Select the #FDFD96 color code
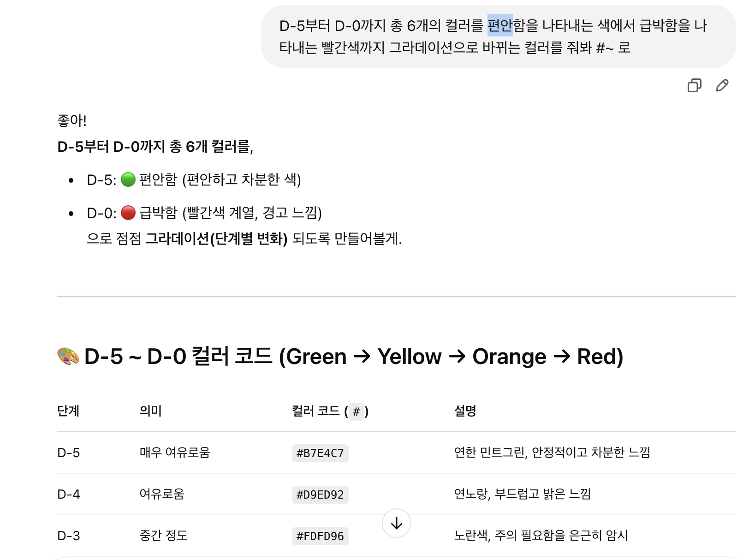 [320, 536]
